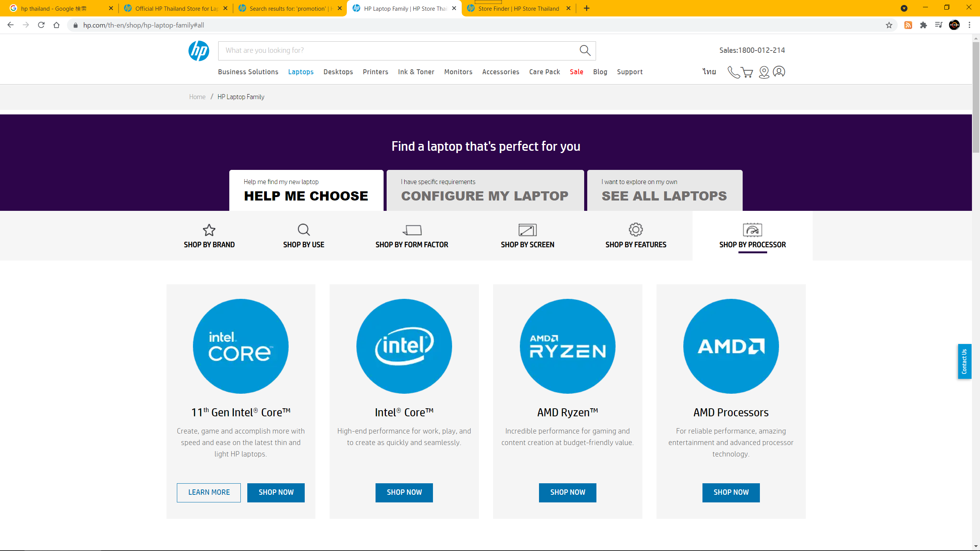The width and height of the screenshot is (980, 551).
Task: Reload the page with the refresh icon
Action: coord(41,25)
